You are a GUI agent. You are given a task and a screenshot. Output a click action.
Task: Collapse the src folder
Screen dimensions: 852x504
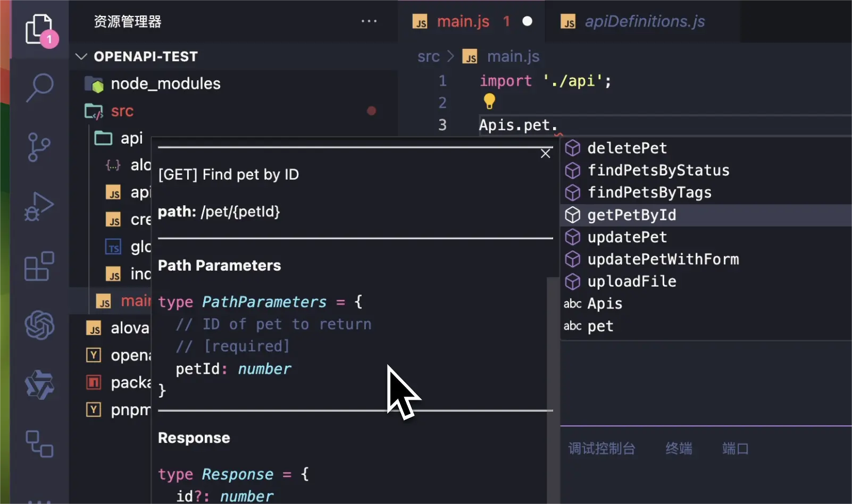(234, 111)
